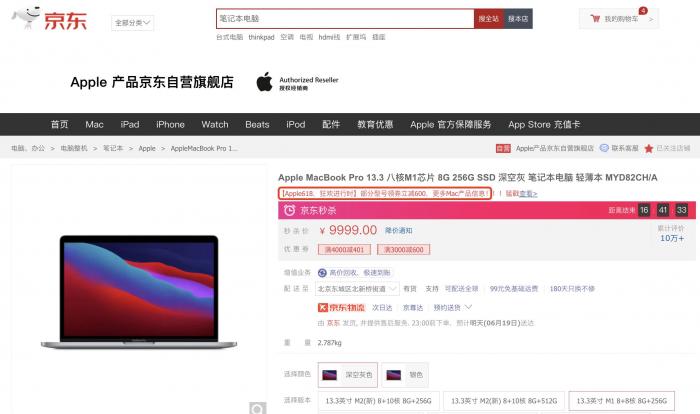This screenshot has width=700, height=414.
Task: Open the 教育优惠 tab
Action: coord(375,125)
